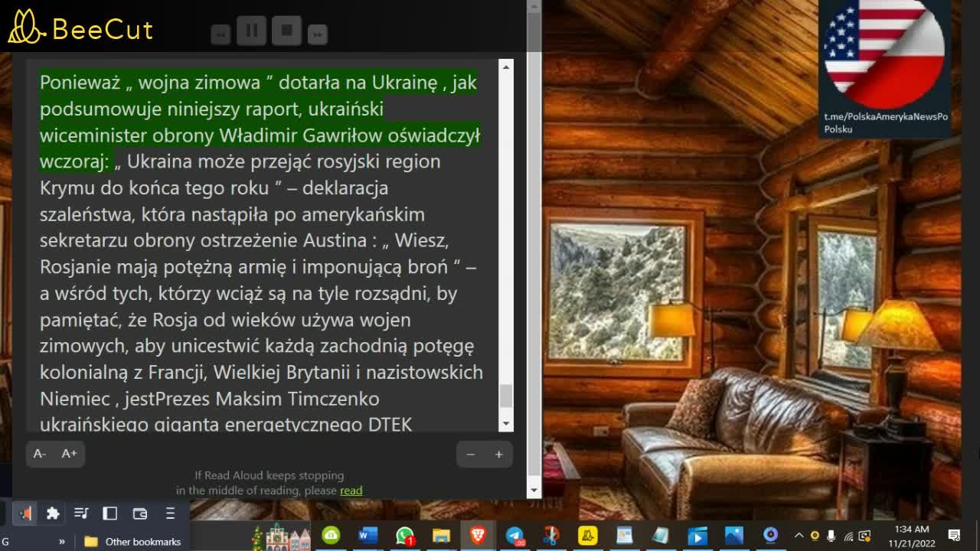The width and height of the screenshot is (980, 551).
Task: Switch to Brave browser in the taskbar
Action: point(478,536)
